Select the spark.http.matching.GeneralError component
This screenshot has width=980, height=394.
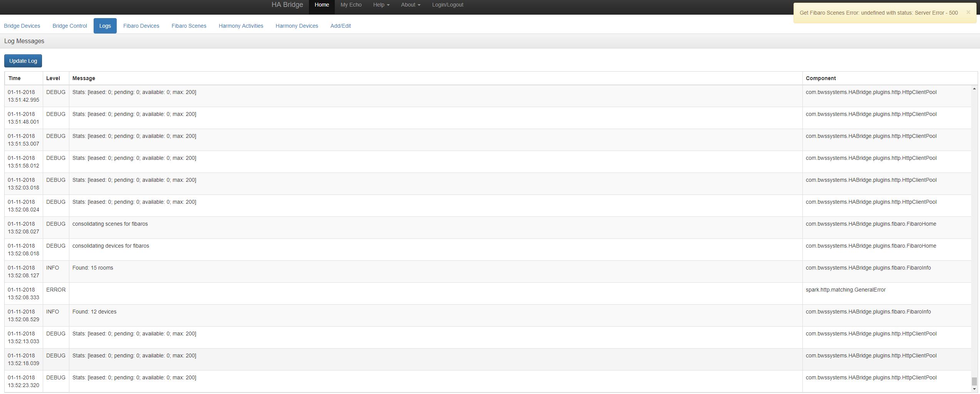click(846, 290)
